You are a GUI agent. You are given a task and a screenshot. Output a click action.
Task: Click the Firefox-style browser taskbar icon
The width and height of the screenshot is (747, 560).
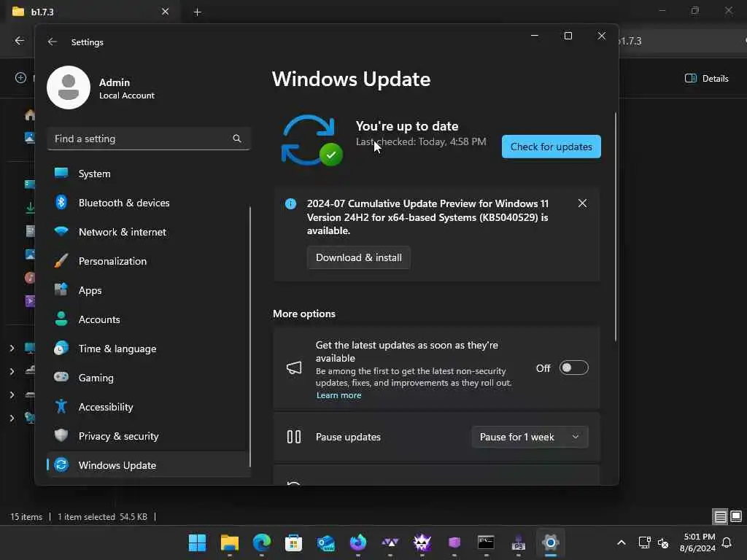[x=357, y=542]
